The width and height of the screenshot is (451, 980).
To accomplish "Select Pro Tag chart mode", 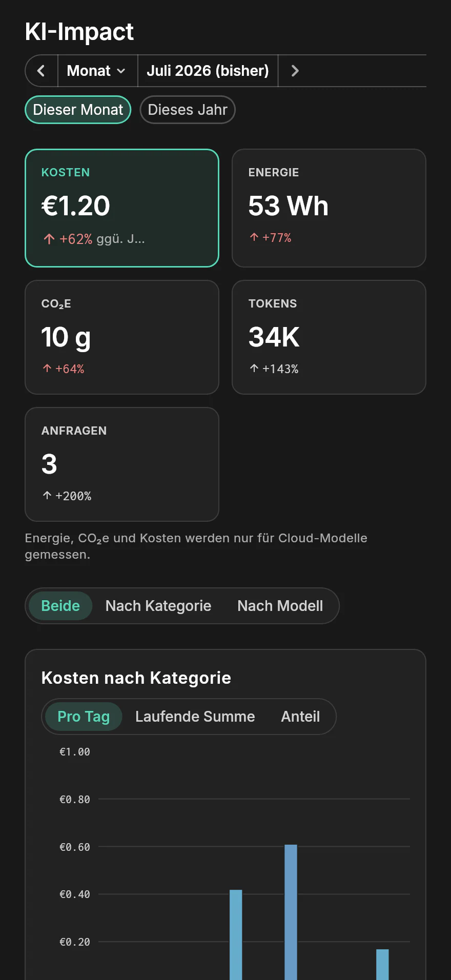I will pyautogui.click(x=84, y=717).
